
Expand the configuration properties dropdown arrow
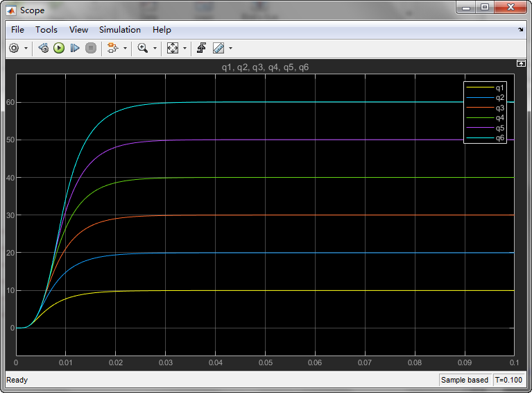[26, 48]
